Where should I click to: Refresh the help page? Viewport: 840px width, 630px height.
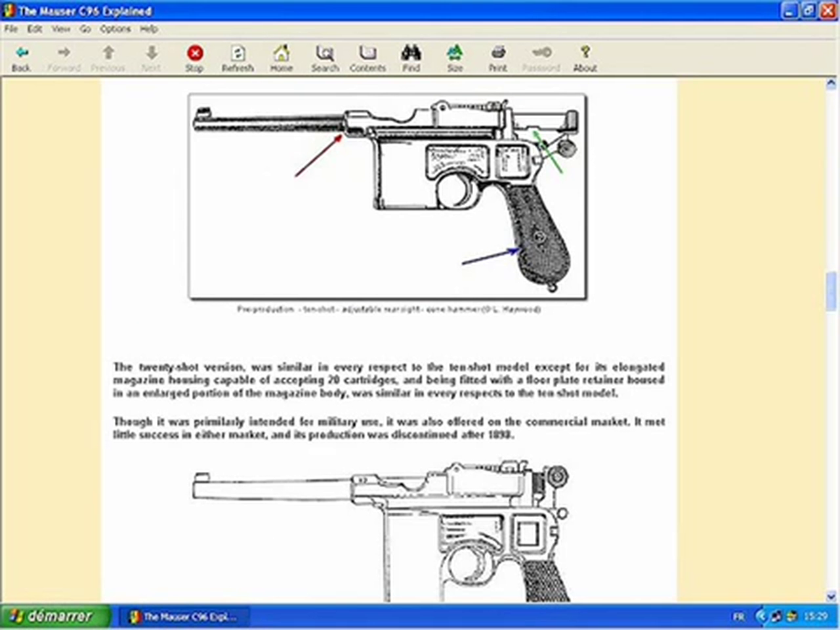(238, 58)
